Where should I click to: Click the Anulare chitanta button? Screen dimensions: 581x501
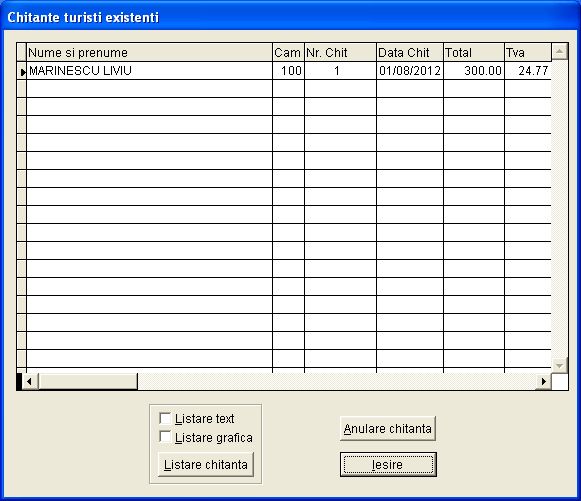click(x=388, y=428)
